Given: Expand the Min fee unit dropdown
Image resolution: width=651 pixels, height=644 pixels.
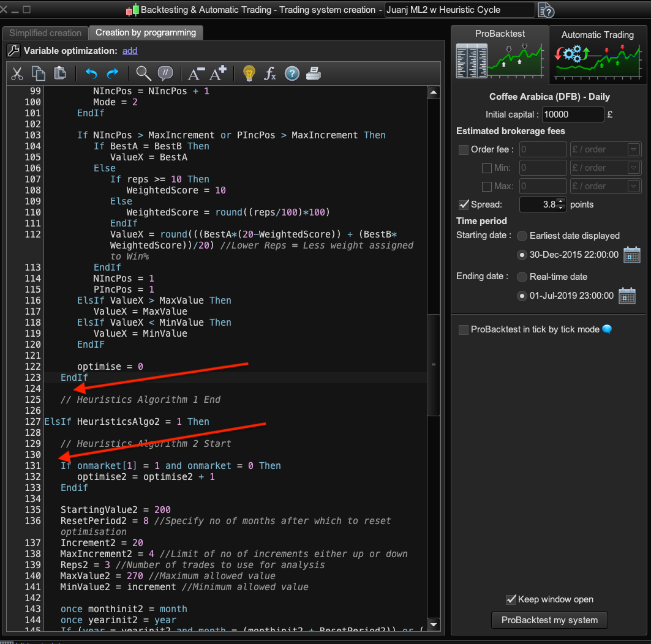Looking at the screenshot, I should point(633,168).
